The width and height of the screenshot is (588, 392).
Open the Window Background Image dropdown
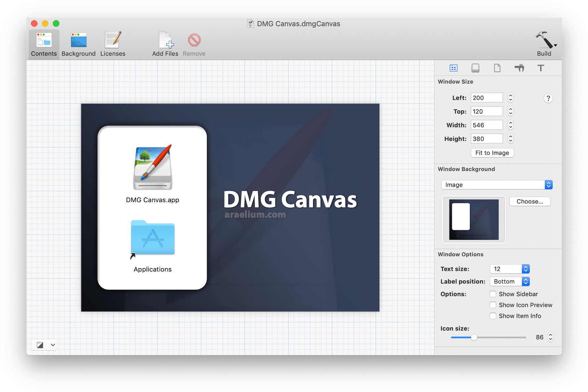497,185
